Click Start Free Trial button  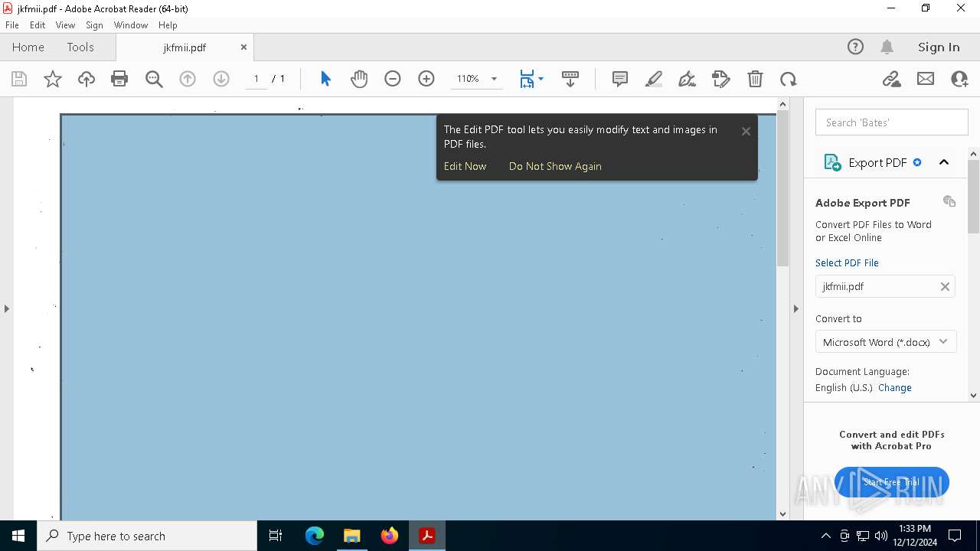click(892, 482)
